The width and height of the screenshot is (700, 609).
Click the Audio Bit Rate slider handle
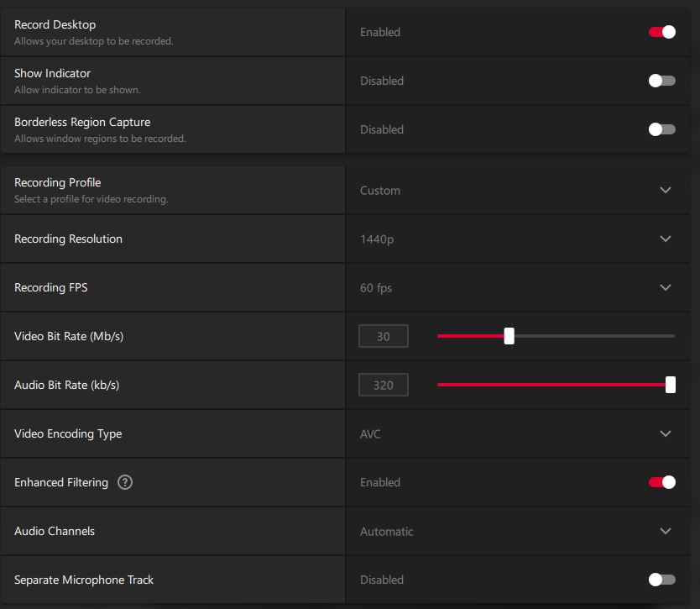tap(671, 385)
